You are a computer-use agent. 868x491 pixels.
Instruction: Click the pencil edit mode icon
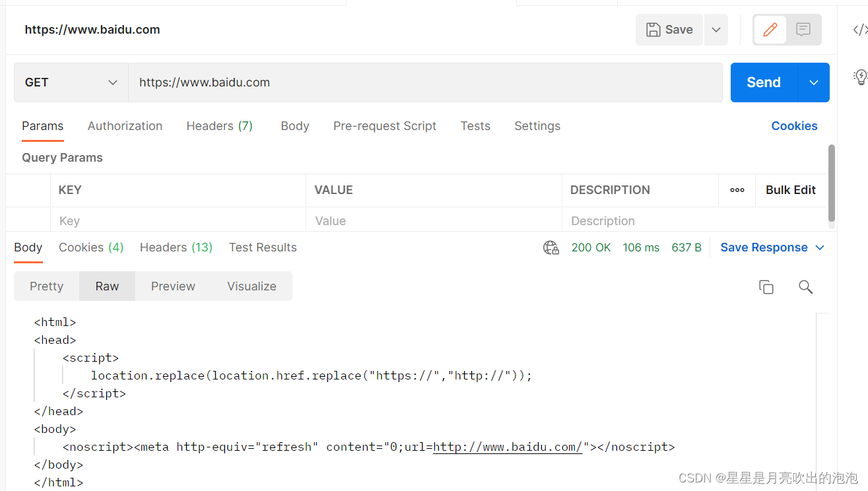tap(770, 30)
